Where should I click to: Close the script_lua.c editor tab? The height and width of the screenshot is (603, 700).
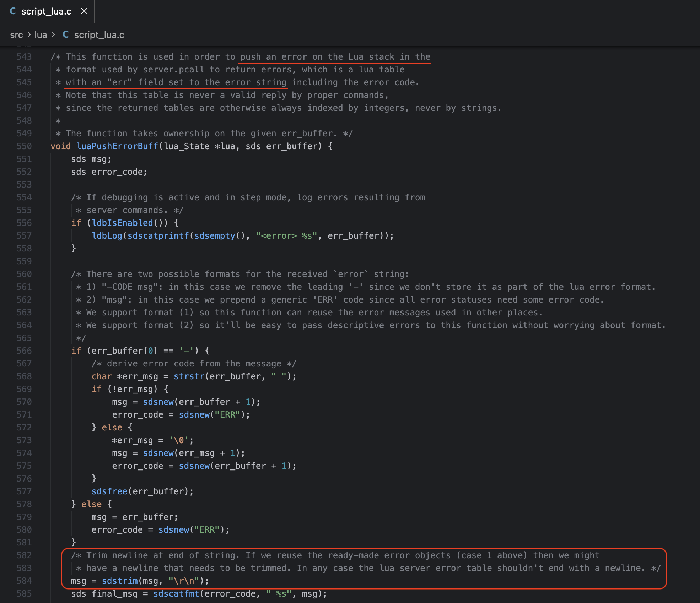pos(84,11)
